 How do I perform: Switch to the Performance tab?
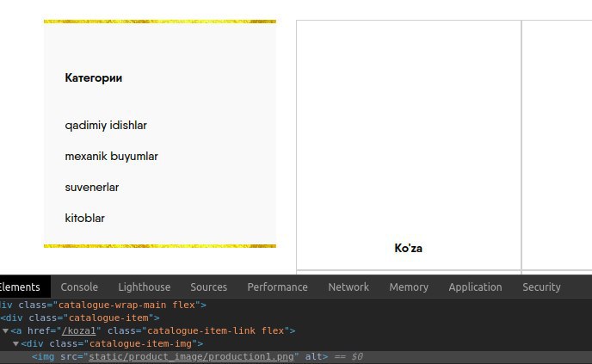[x=277, y=287]
